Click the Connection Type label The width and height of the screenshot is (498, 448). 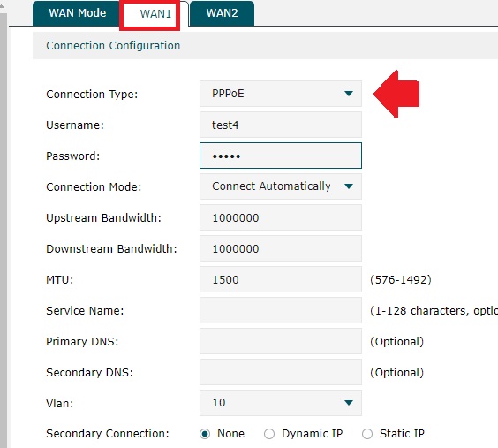tap(92, 95)
